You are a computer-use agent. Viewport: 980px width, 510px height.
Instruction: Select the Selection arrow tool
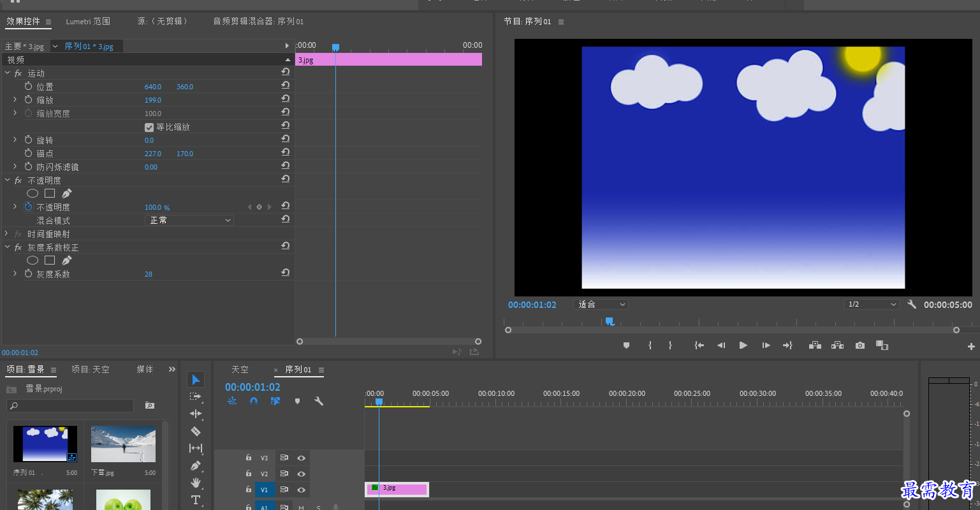pos(196,380)
